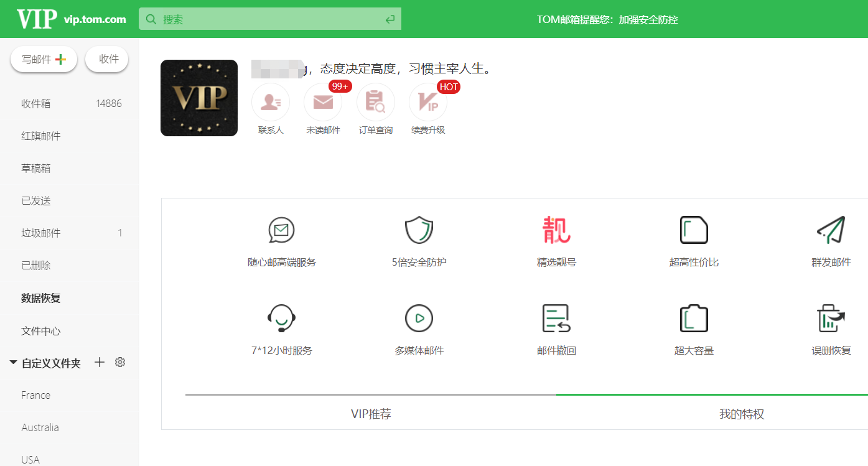This screenshot has height=466, width=868.
Task: Open the France folder
Action: [35, 394]
